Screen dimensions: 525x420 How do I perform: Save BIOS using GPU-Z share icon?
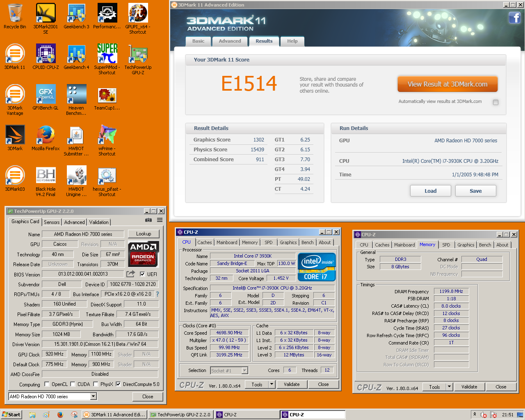point(130,274)
